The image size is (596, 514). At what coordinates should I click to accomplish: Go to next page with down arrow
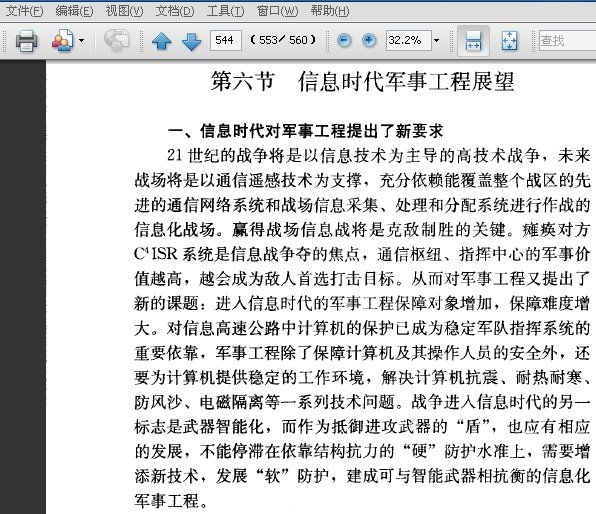pyautogui.click(x=192, y=41)
